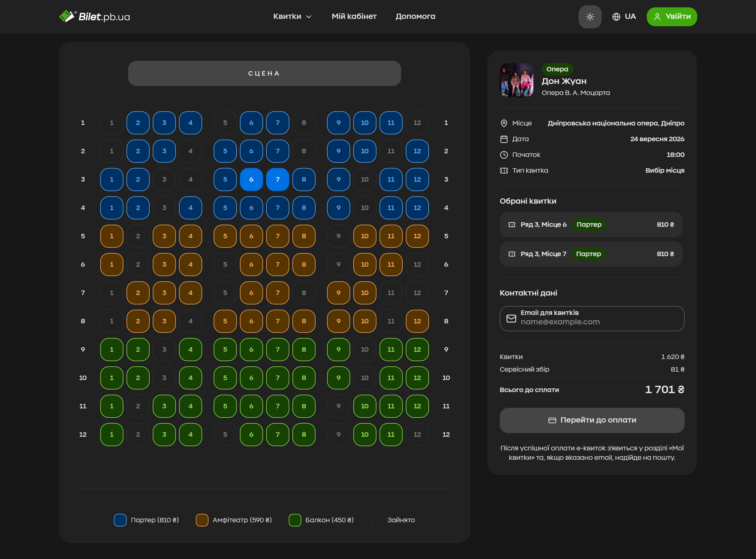756x559 pixels.
Task: Select amphitheater seat 11 in row 6
Action: (391, 265)
